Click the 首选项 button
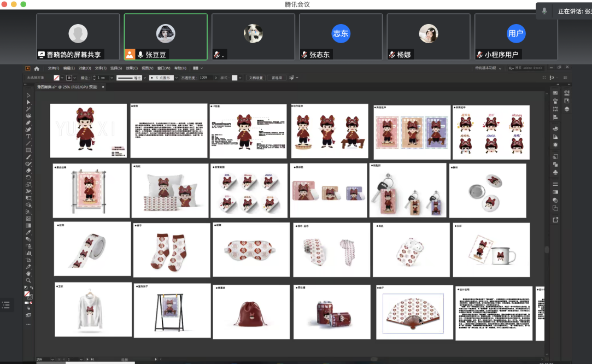Image resolution: width=592 pixels, height=364 pixels. click(x=277, y=78)
